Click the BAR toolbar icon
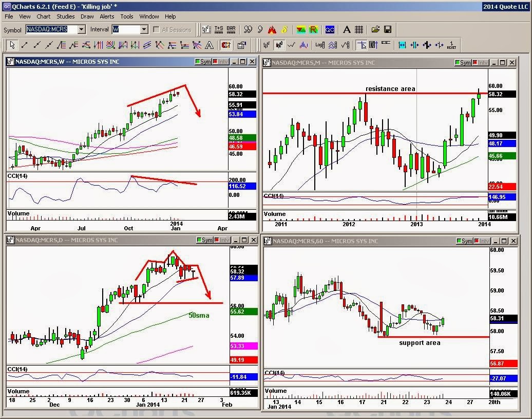Viewport: 532px width, 419px height. [x=231, y=29]
